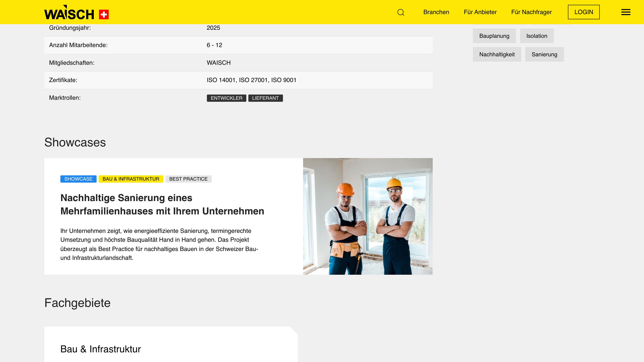Image resolution: width=644 pixels, height=362 pixels.
Task: Click the Anzahl Mitarbeitende value 6 - 12
Action: tap(214, 45)
